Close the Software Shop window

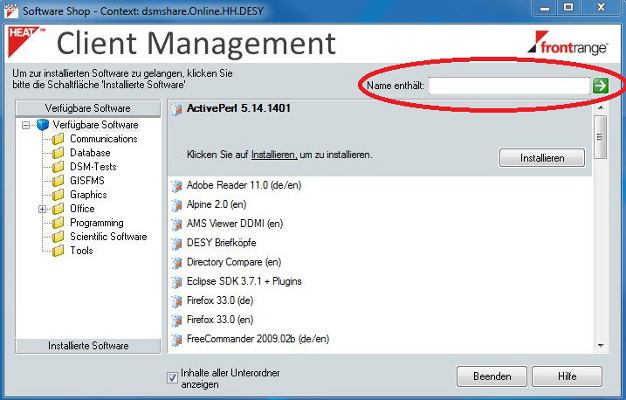[601, 8]
